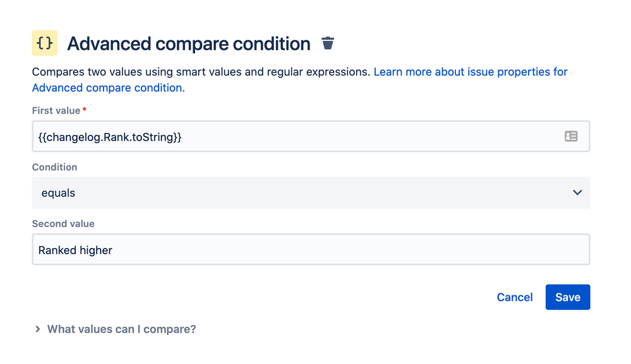Click the yellow curly braces condition icon
The height and width of the screenshot is (364, 631).
[x=44, y=43]
